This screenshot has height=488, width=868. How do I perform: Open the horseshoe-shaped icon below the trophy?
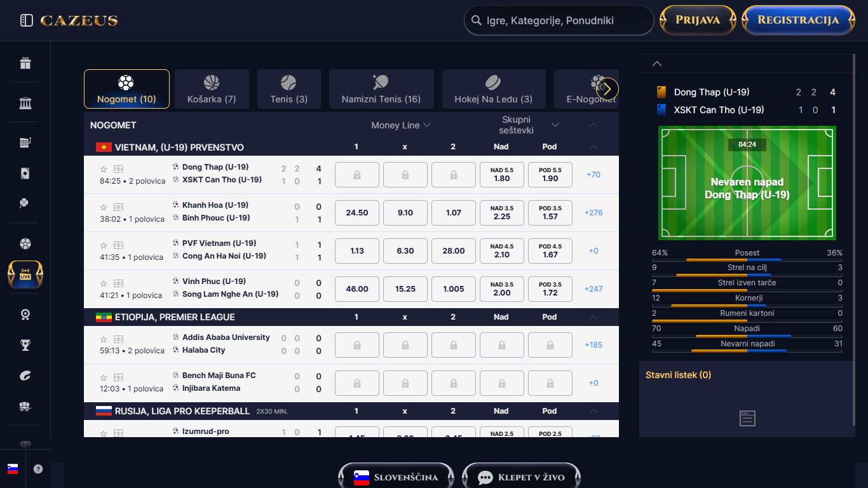(x=25, y=376)
